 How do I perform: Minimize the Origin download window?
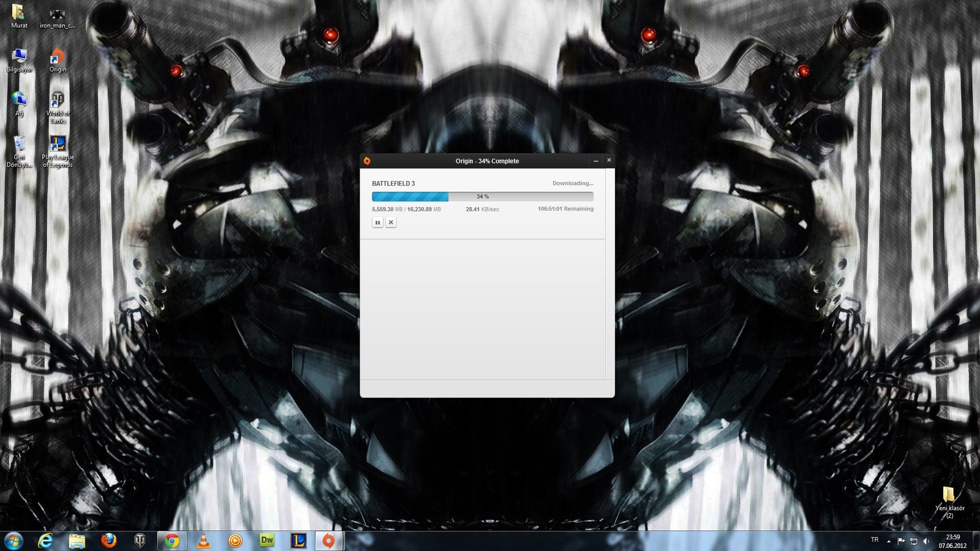tap(595, 160)
